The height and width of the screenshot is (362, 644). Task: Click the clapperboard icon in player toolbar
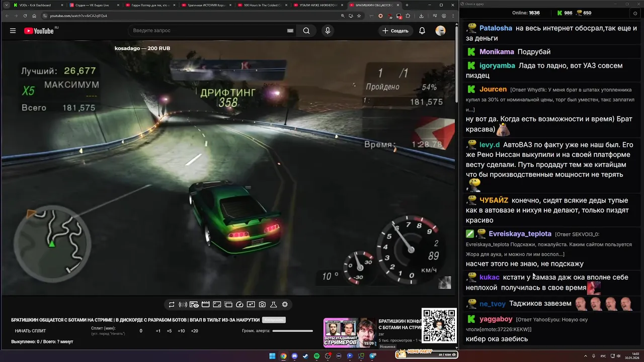205,304
